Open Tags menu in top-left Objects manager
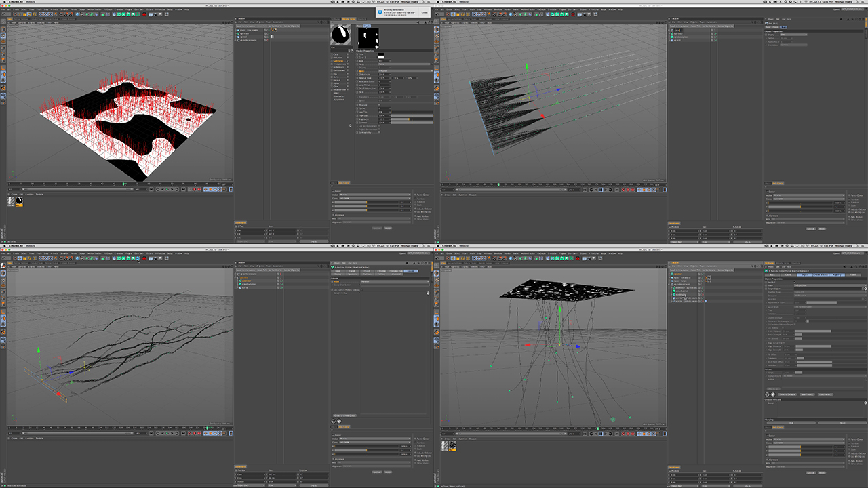This screenshot has height=488, width=868. click(268, 22)
